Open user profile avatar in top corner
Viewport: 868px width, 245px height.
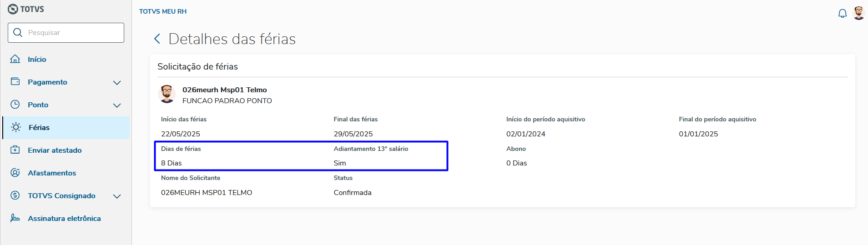tap(858, 13)
